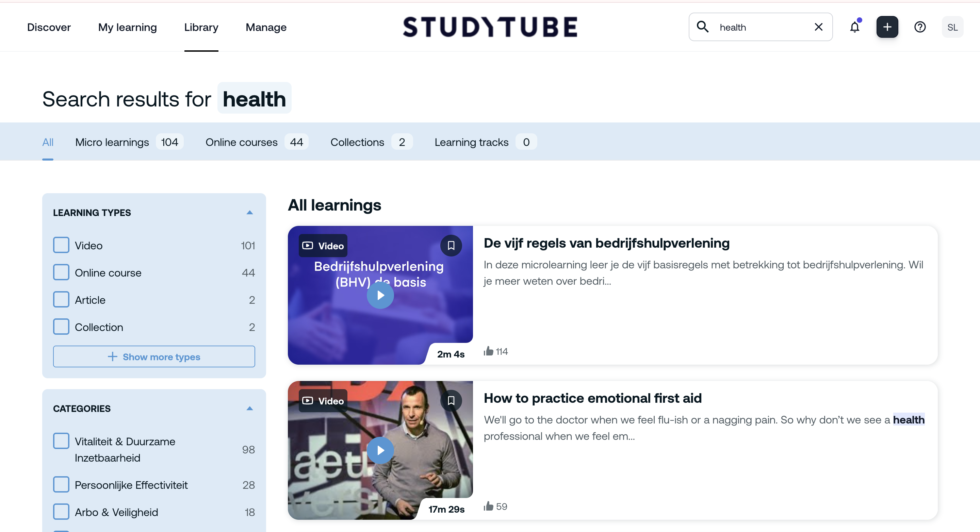Image resolution: width=980 pixels, height=532 pixels.
Task: Bookmark the emotional first aid video
Action: pos(451,400)
